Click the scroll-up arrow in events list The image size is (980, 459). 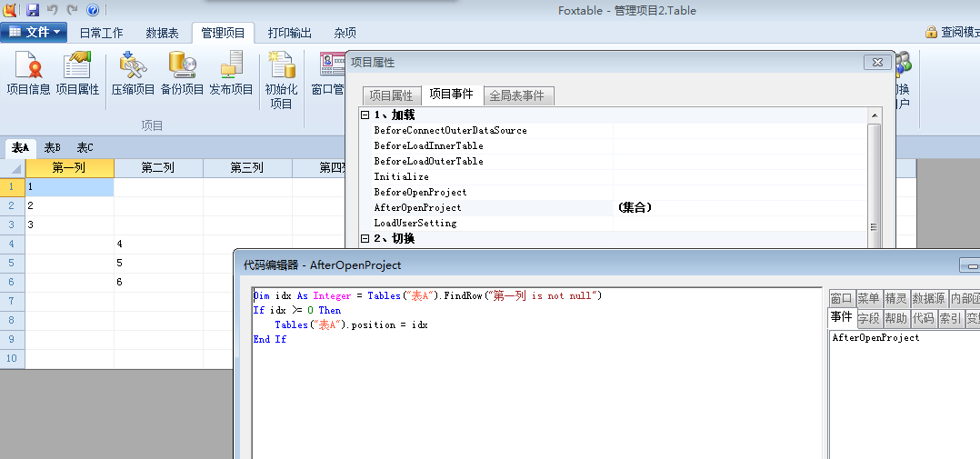pos(875,115)
